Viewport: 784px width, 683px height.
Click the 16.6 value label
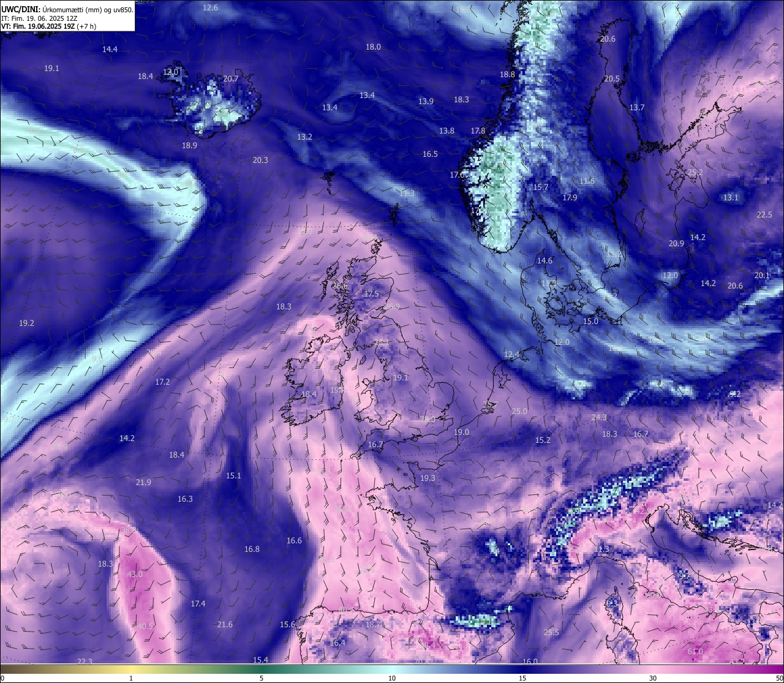tap(294, 540)
